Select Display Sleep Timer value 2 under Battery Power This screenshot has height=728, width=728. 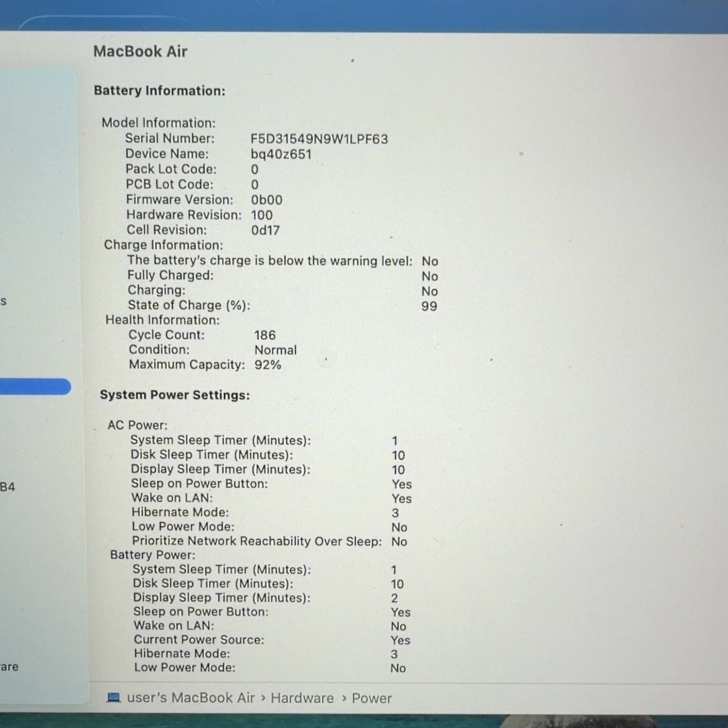[394, 598]
